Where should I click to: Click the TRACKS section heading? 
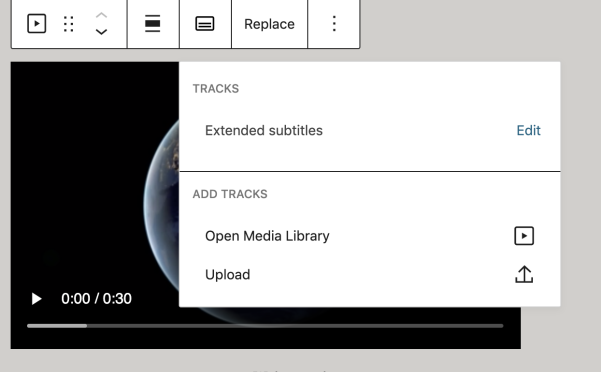(x=216, y=88)
